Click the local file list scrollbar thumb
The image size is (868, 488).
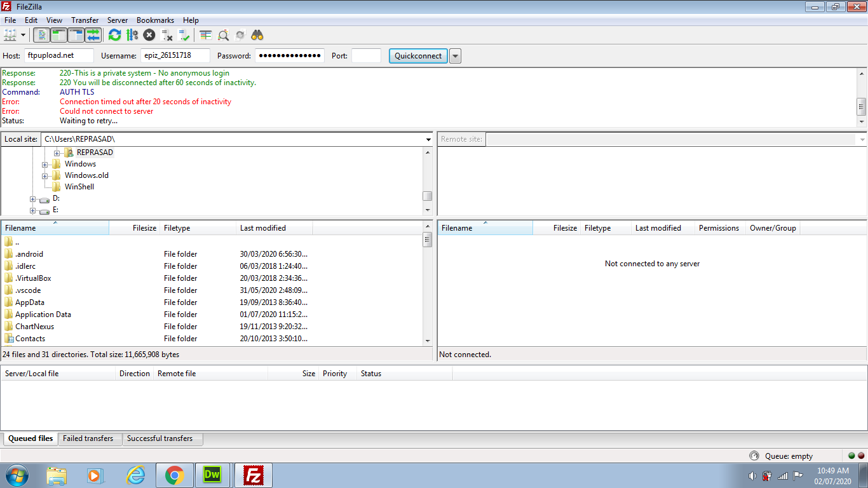[x=428, y=240]
